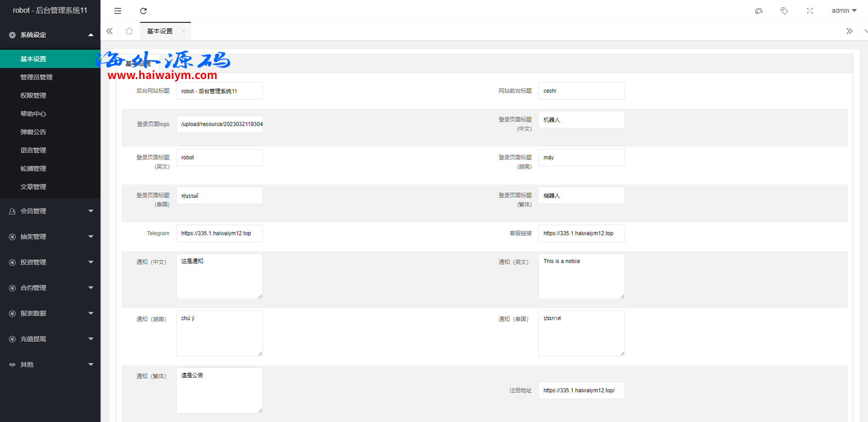This screenshot has width=868, height=422.
Task: Expand the 会员管理 menu
Action: (x=50, y=211)
